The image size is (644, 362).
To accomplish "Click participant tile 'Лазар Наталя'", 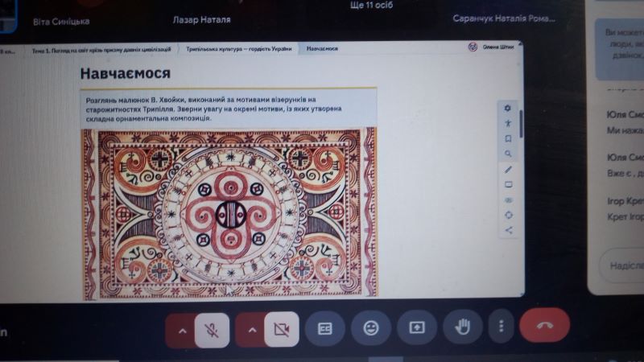I will point(202,19).
